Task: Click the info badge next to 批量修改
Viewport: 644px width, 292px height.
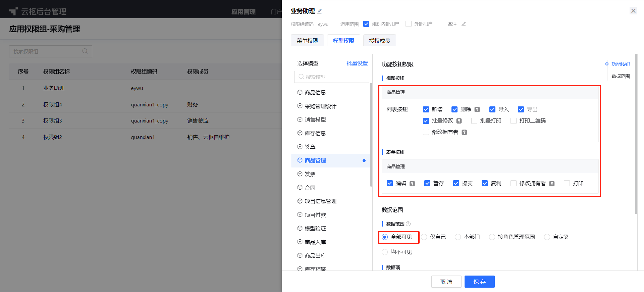Action: [x=459, y=121]
